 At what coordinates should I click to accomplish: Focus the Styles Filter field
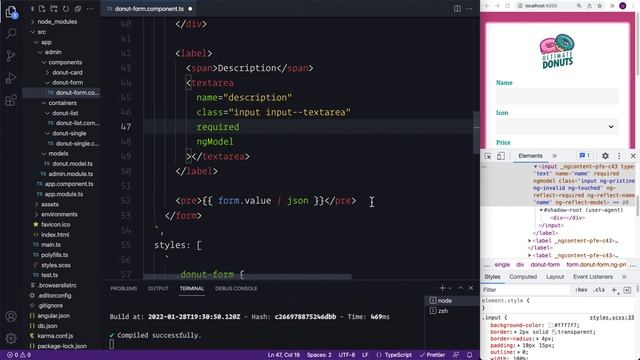coord(526,290)
